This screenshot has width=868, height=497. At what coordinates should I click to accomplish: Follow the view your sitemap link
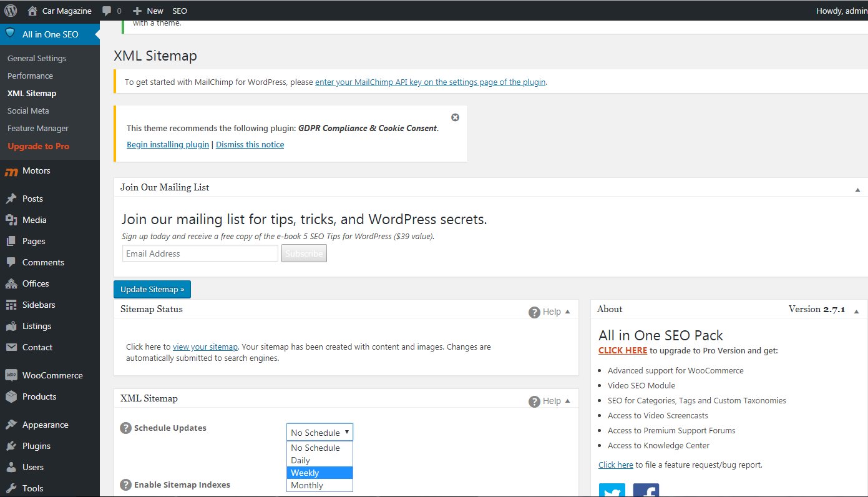tap(205, 347)
